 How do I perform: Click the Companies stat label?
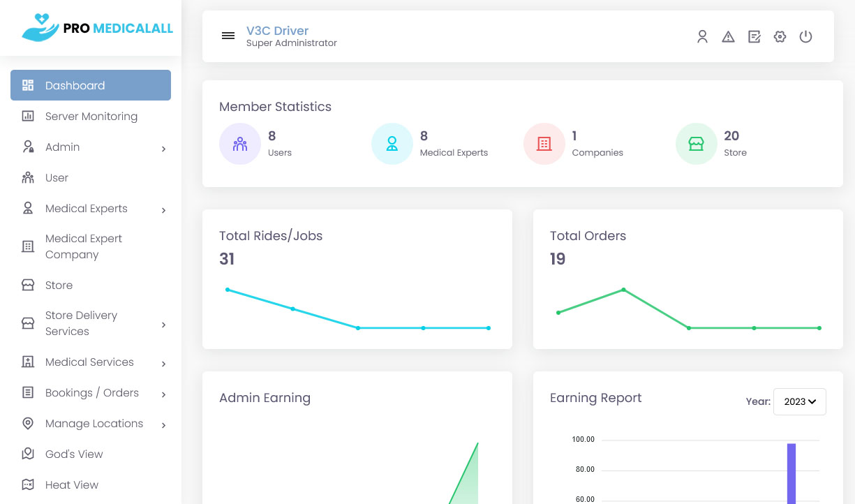pyautogui.click(x=597, y=152)
